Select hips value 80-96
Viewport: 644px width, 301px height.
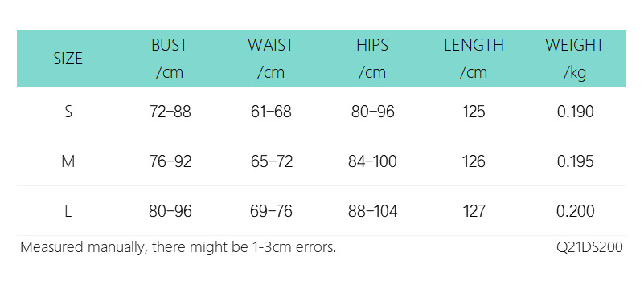[372, 112]
